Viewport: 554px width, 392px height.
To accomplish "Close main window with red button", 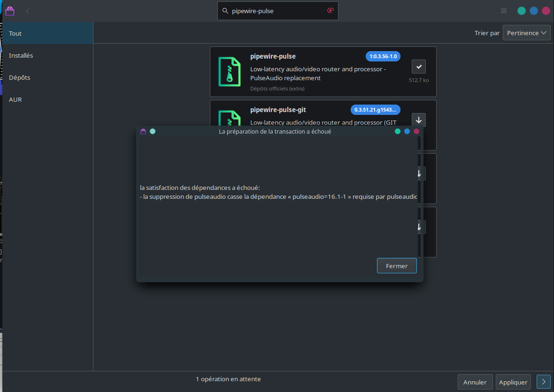I will [546, 11].
